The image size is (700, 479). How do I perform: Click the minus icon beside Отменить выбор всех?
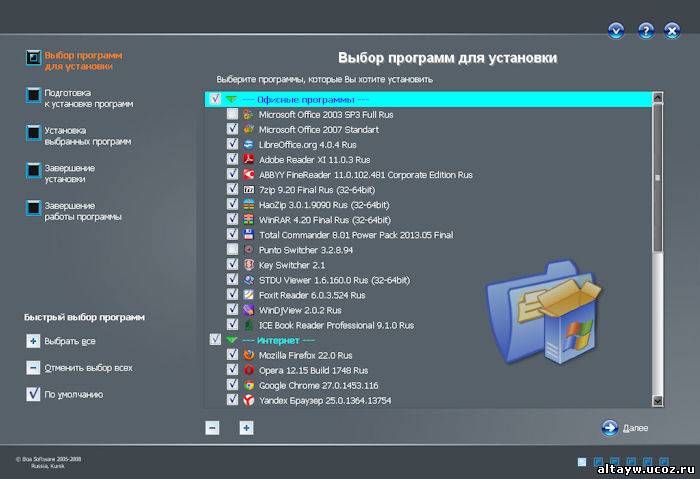coord(33,368)
